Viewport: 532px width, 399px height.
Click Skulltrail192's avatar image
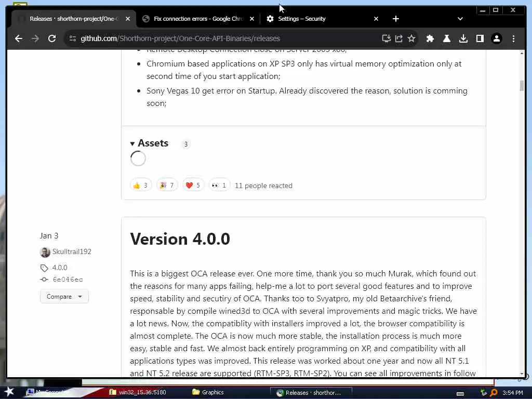click(x=45, y=252)
